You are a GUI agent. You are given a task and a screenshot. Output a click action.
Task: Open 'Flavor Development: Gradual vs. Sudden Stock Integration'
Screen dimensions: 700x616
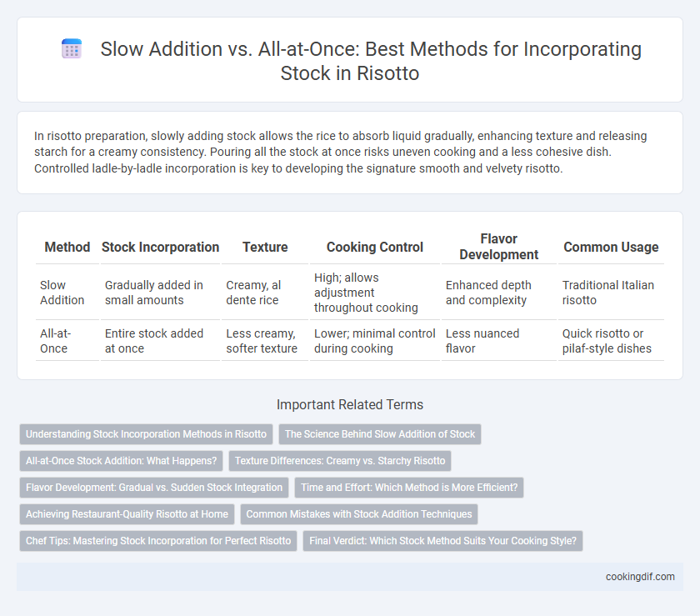pos(154,488)
